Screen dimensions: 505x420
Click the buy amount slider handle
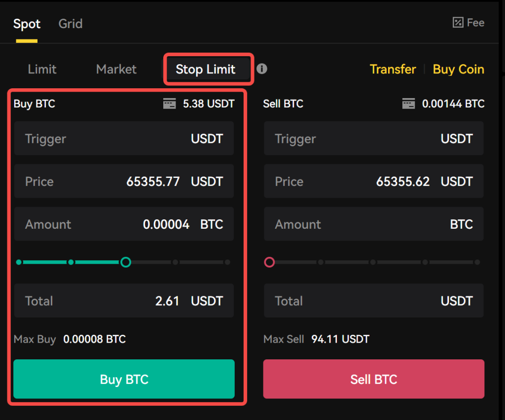[126, 262]
